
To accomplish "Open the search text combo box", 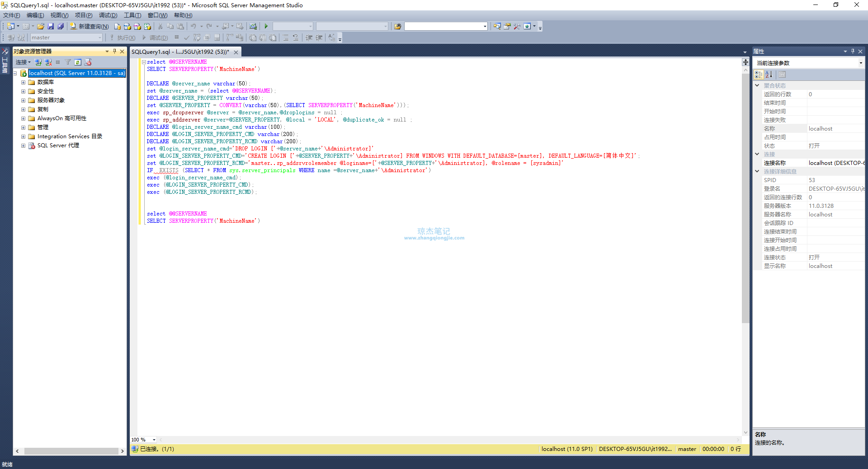I will [446, 27].
